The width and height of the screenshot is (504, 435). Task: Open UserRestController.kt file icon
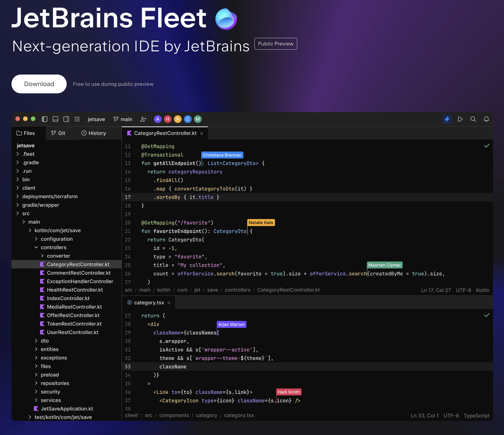coord(42,332)
